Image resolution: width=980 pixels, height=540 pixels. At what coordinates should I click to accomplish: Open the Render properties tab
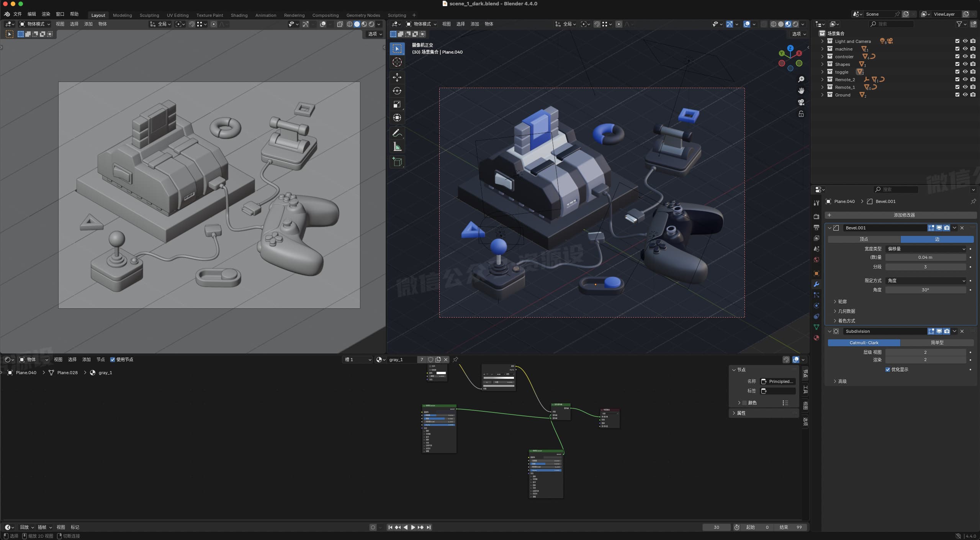click(816, 216)
